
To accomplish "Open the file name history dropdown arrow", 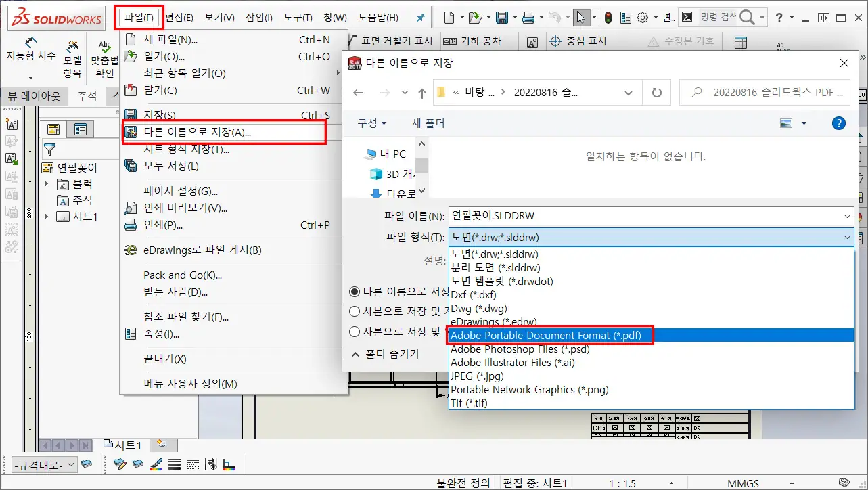I will (848, 216).
